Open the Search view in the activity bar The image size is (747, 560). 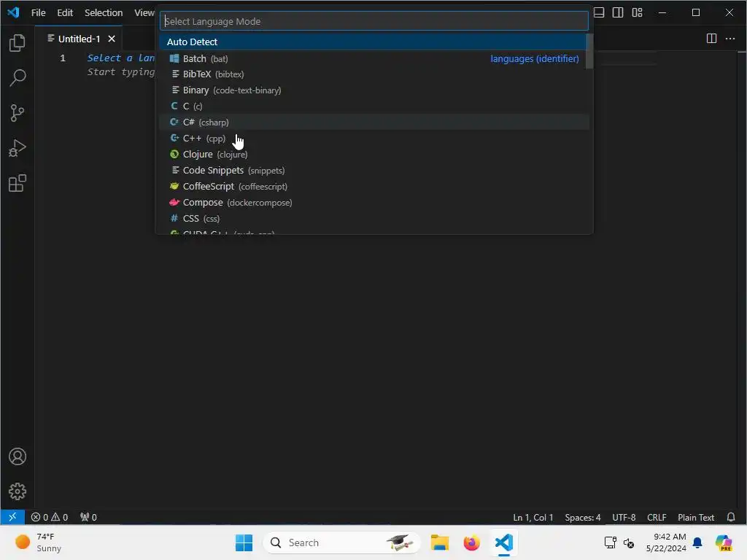[18, 77]
